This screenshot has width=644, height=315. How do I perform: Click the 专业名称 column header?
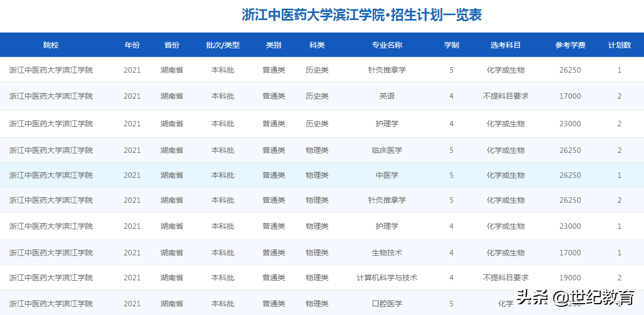click(x=386, y=45)
